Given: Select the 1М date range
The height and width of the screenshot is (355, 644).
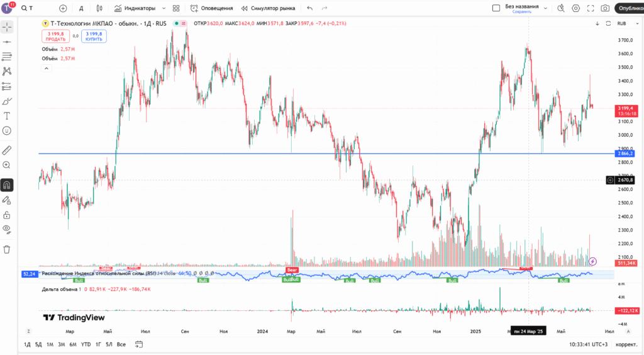Looking at the screenshot, I should (50, 344).
